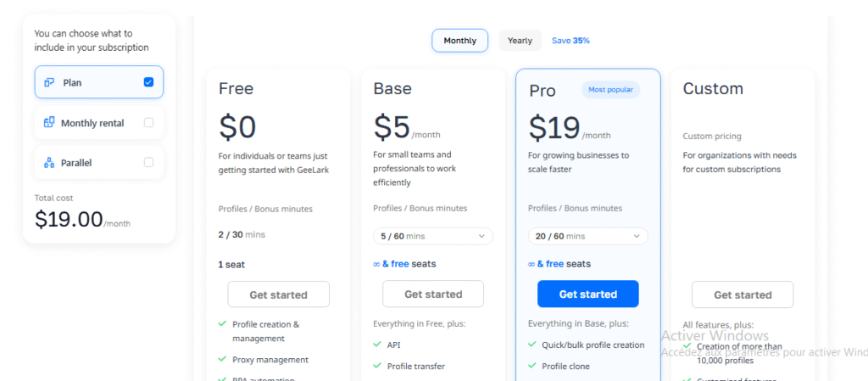
Task: Tick the Parallel checkbox
Action: coord(148,162)
